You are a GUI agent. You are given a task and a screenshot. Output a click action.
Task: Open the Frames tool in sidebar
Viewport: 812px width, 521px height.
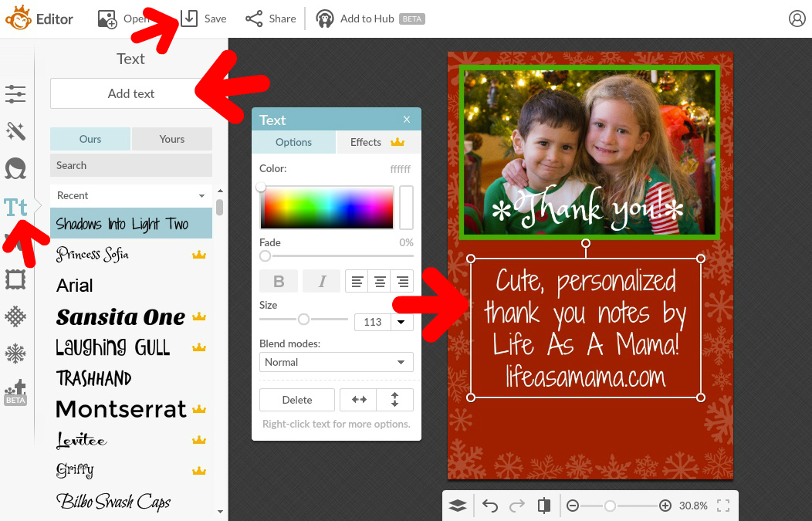pos(15,279)
